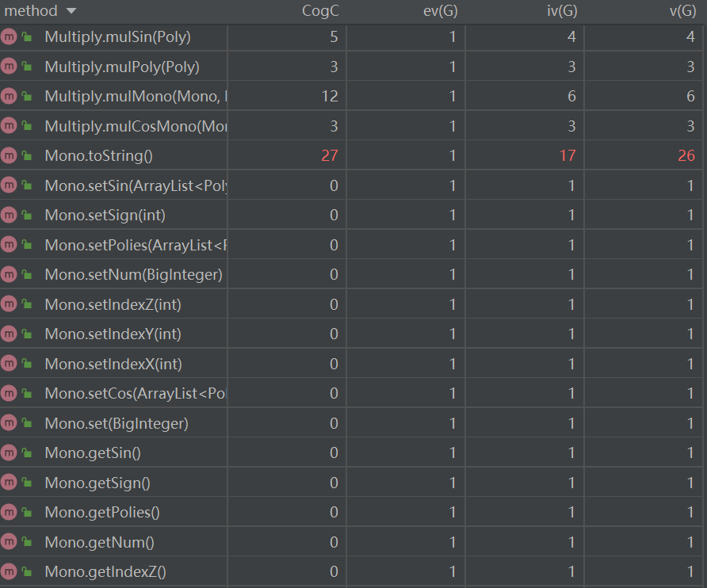The width and height of the screenshot is (707, 588).
Task: Click method icon for Mono.setIndexZ(int)
Action: 9,304
